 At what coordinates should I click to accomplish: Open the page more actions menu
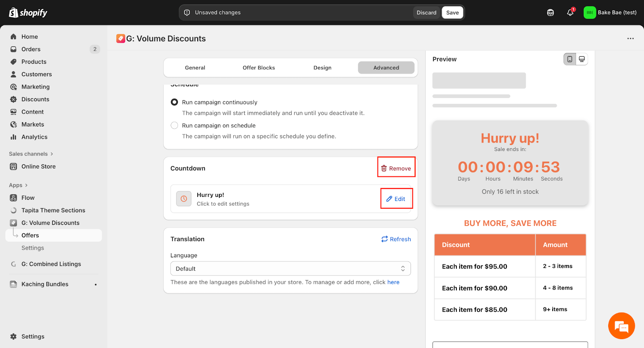[x=630, y=39]
